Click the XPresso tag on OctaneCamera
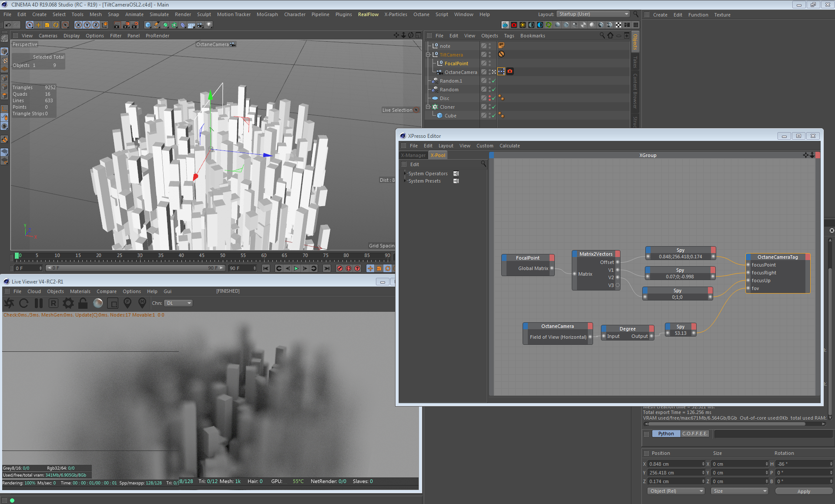This screenshot has width=835, height=504. coord(501,72)
